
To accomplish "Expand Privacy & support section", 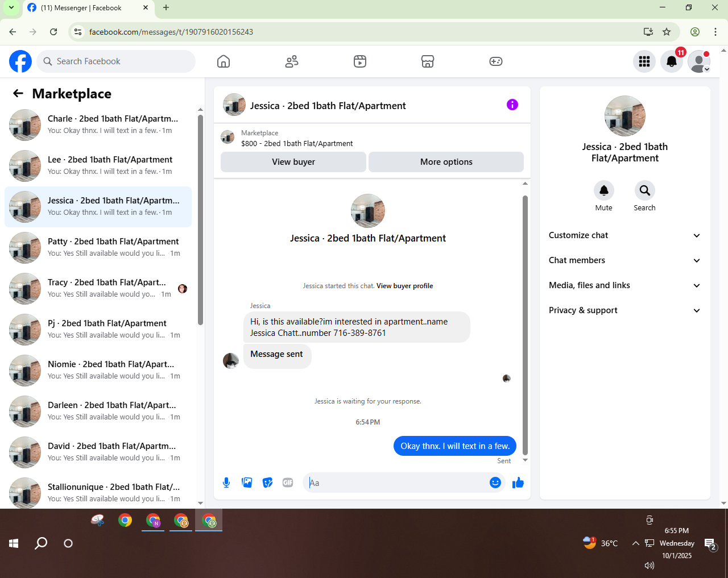I will click(625, 310).
